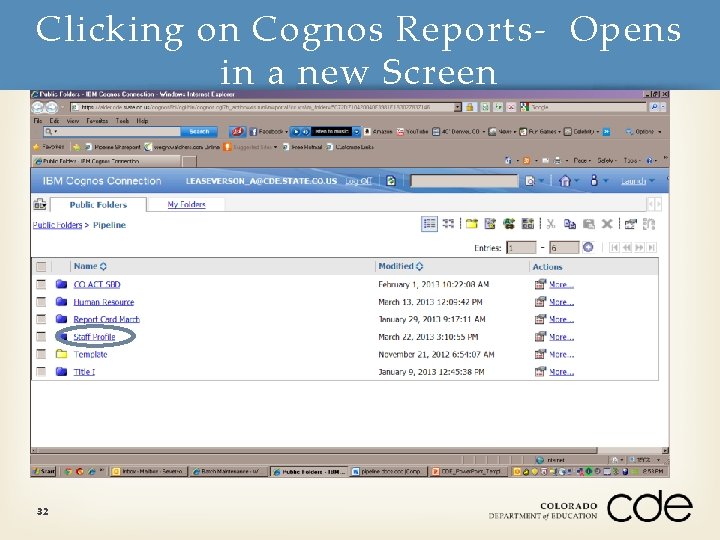Screen dimensions: 720x540
Task: Click the go button next to Entries fields
Action: (588, 248)
